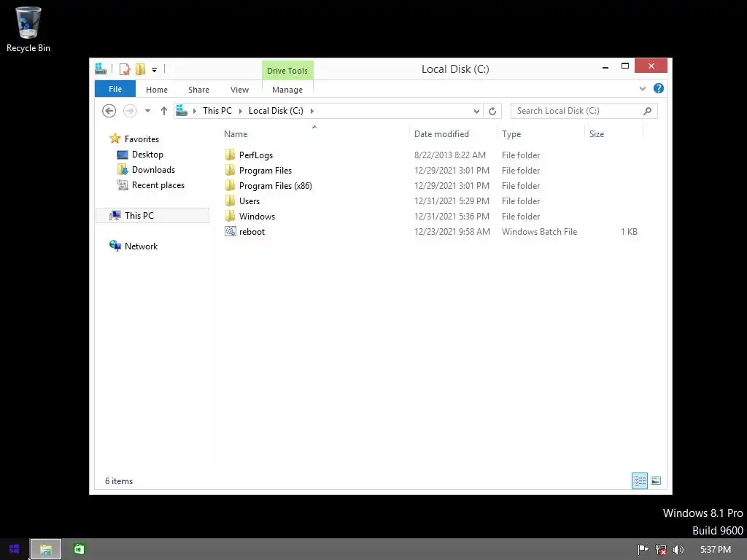
Task: Select the Program Files folder icon
Action: tap(230, 170)
